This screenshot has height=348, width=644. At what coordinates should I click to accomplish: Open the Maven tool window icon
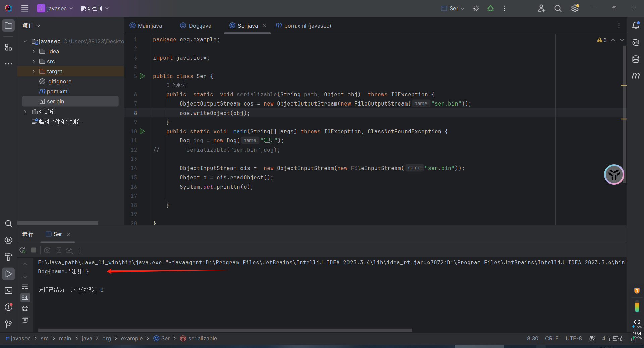(636, 76)
